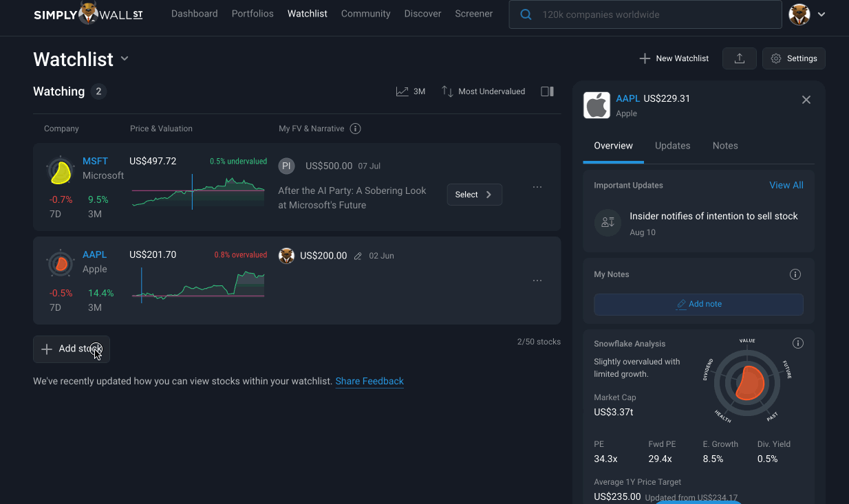849x504 pixels.
Task: Open the Screener navigation item
Action: (474, 14)
